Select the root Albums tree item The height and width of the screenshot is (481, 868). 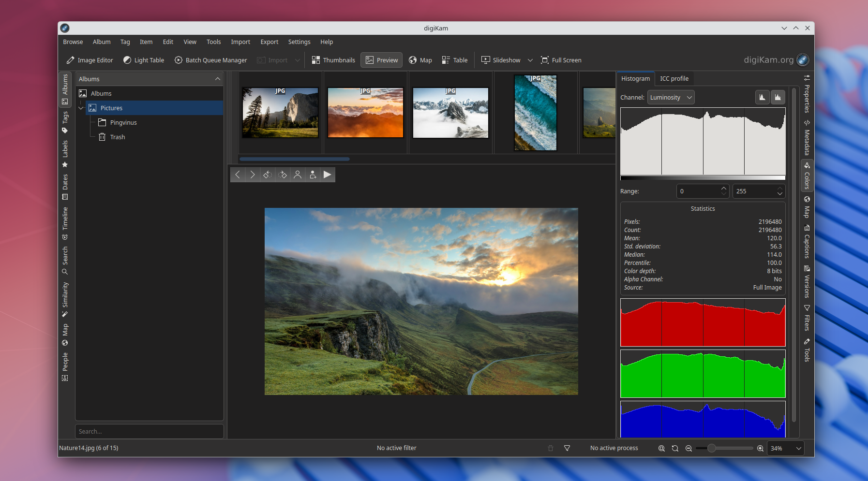point(101,93)
